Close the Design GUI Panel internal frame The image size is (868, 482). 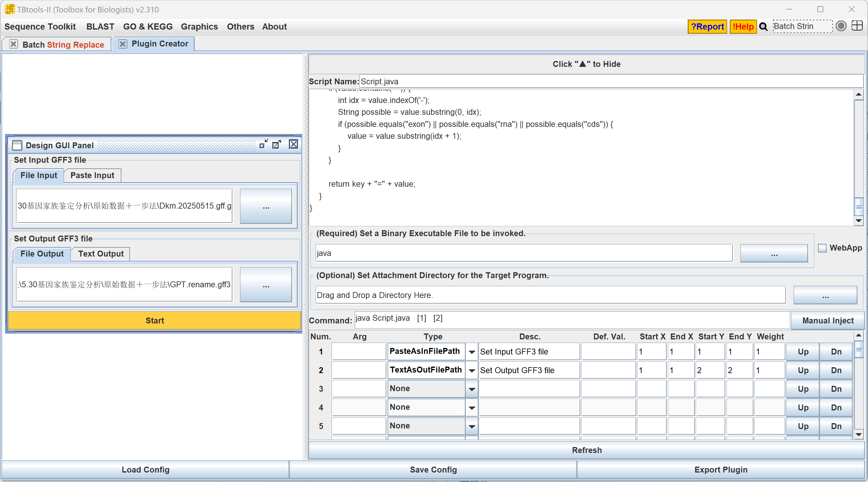293,144
